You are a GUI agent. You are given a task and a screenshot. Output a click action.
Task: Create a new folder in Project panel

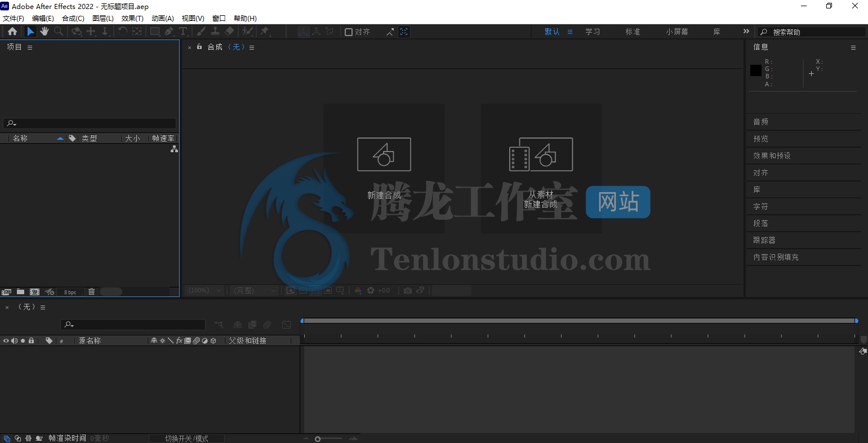pyautogui.click(x=20, y=292)
